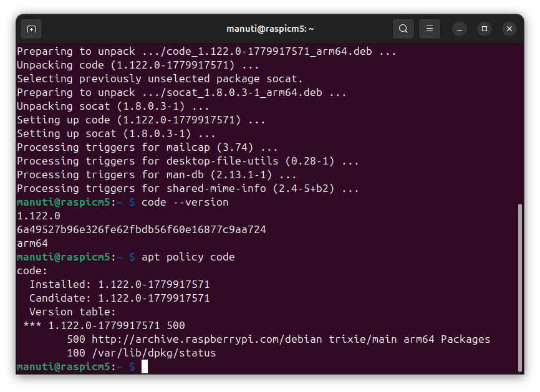Click the Installed: 1.122.0-1779917571 line

(x=120, y=285)
